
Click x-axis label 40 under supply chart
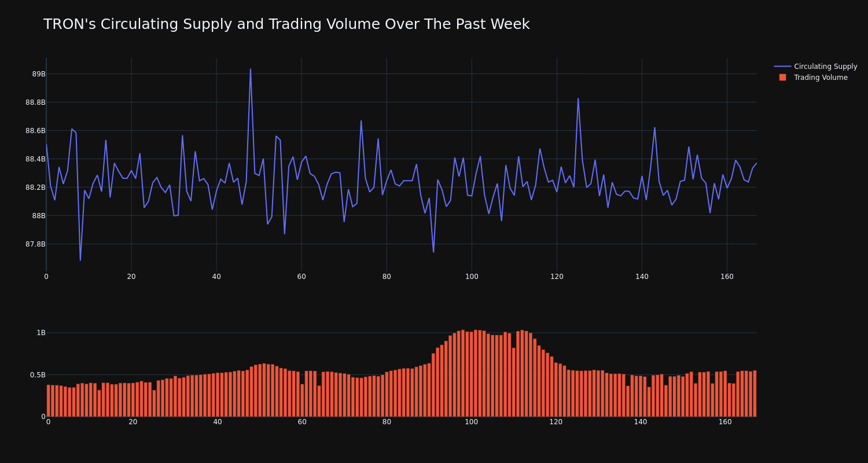216,277
